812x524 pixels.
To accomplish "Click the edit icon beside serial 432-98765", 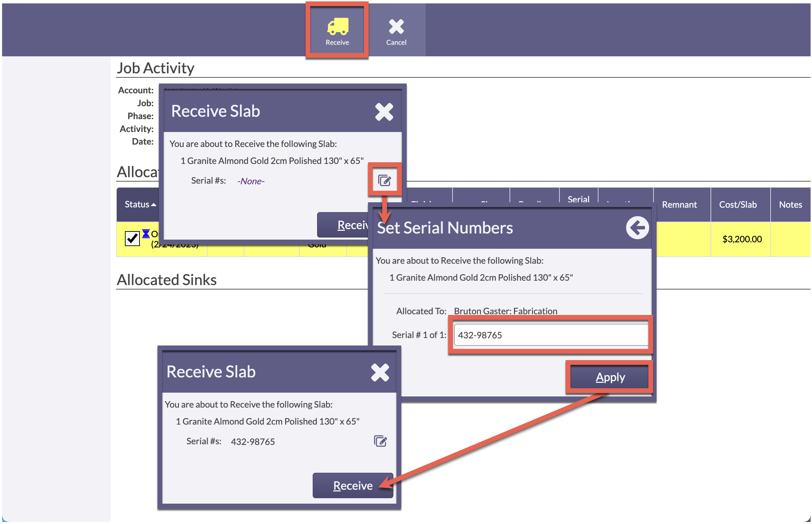I will click(x=380, y=441).
